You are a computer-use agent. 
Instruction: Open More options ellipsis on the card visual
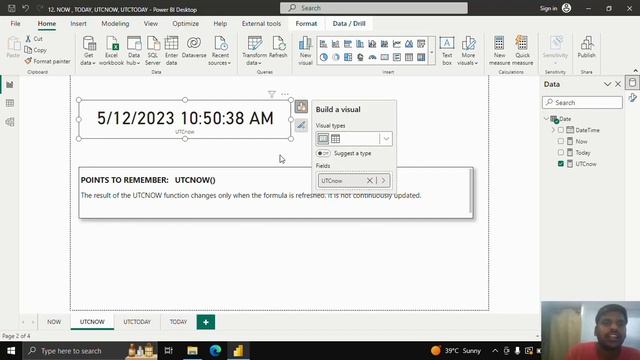pos(285,94)
